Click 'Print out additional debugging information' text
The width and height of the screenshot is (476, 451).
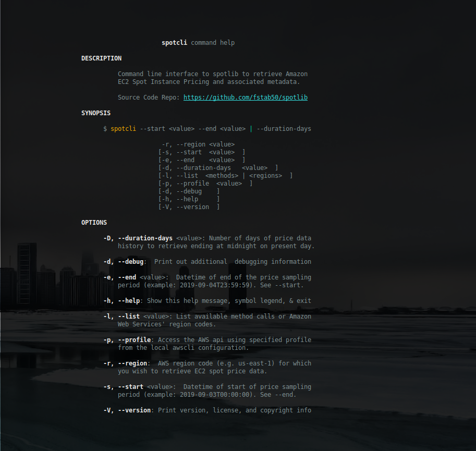coord(233,262)
